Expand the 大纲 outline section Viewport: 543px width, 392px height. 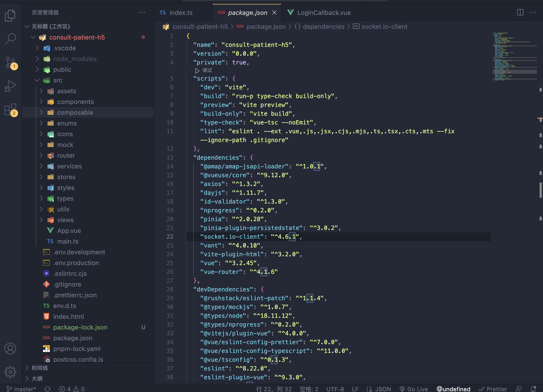pos(88,379)
